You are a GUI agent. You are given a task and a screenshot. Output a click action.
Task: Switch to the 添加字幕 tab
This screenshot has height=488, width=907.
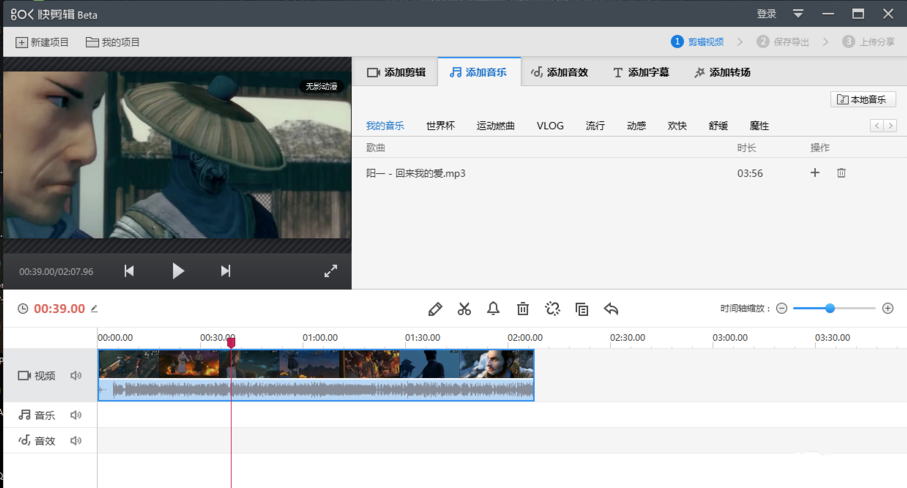tap(640, 73)
